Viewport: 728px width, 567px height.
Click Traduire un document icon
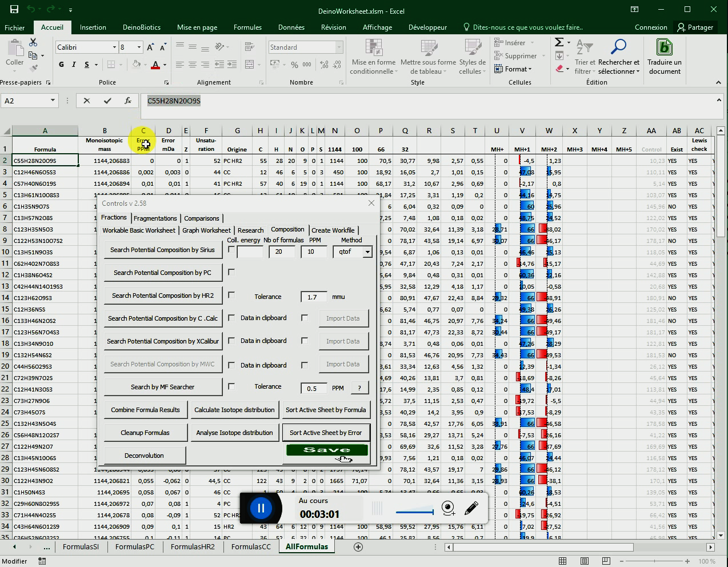(665, 57)
